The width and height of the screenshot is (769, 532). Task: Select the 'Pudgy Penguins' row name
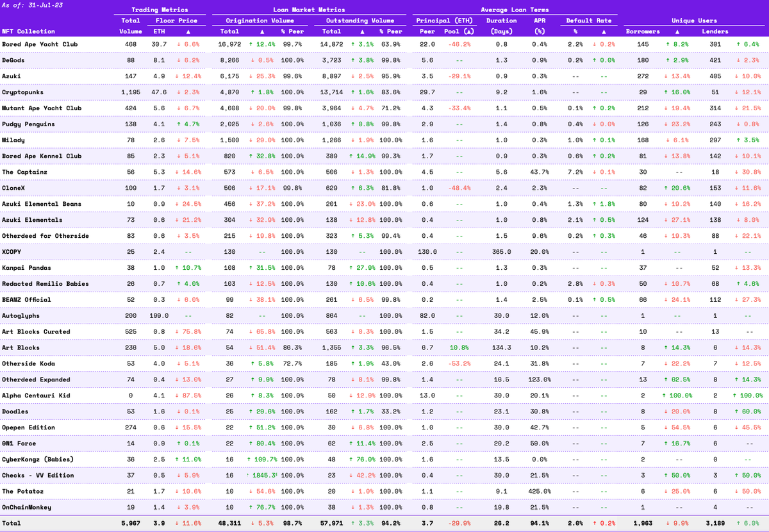(x=28, y=124)
